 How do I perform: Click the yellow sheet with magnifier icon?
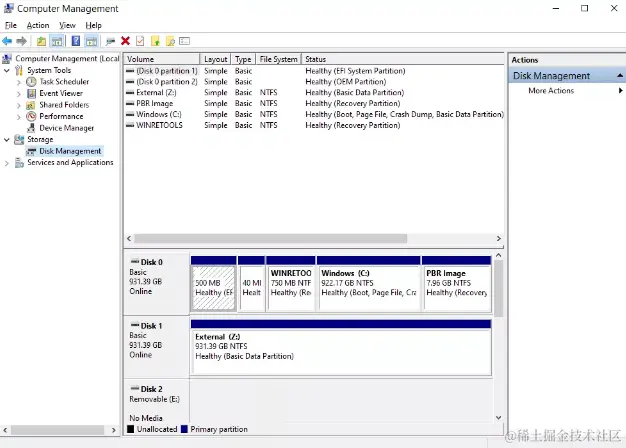pyautogui.click(x=170, y=41)
